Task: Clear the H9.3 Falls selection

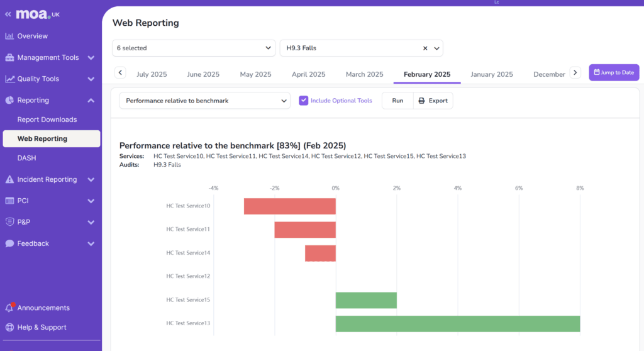Action: point(425,48)
